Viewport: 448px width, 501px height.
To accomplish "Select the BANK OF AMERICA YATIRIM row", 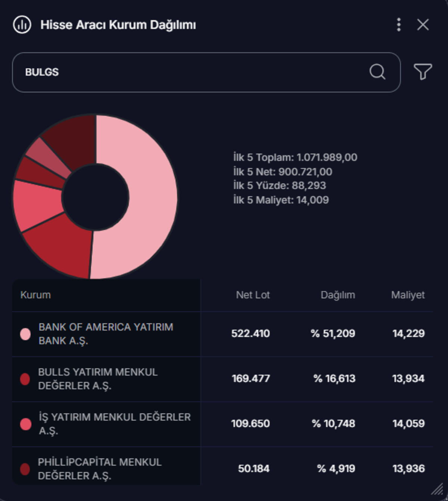I will pyautogui.click(x=223, y=334).
